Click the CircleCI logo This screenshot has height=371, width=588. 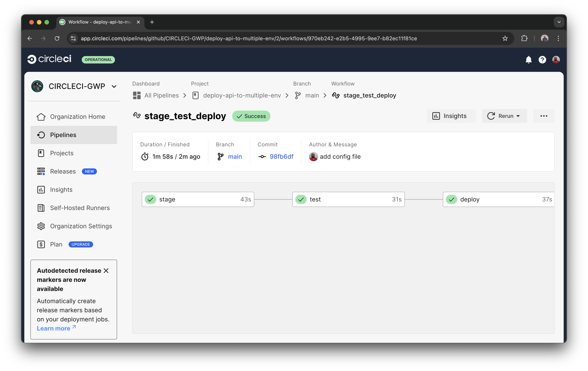point(49,59)
